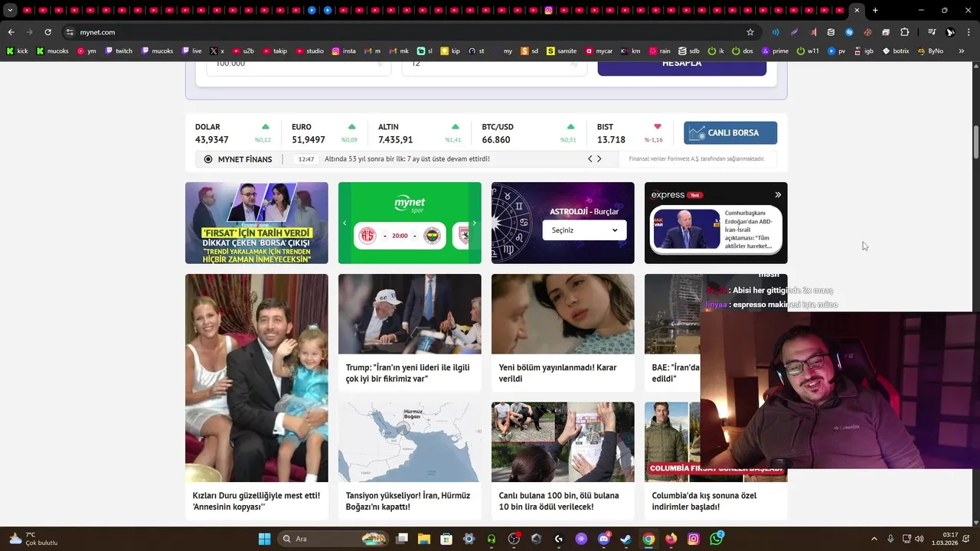Show the previous match in Mynet Spor
Screen dimensions: 980x551
coord(345,223)
